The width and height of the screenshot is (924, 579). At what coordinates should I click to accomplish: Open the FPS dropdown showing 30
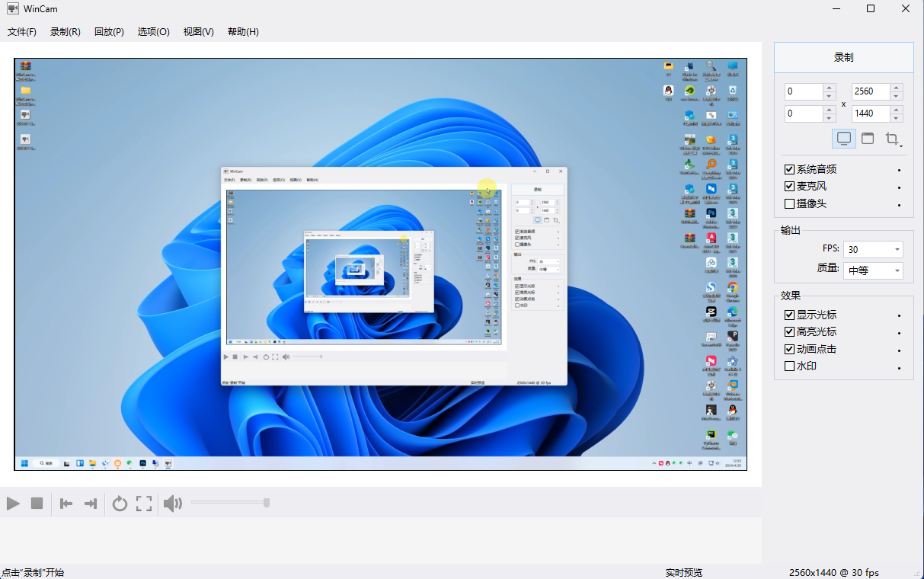click(873, 249)
